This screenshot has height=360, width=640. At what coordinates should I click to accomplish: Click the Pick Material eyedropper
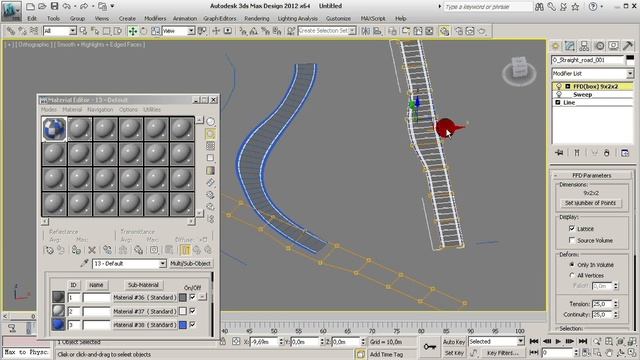coord(84,264)
